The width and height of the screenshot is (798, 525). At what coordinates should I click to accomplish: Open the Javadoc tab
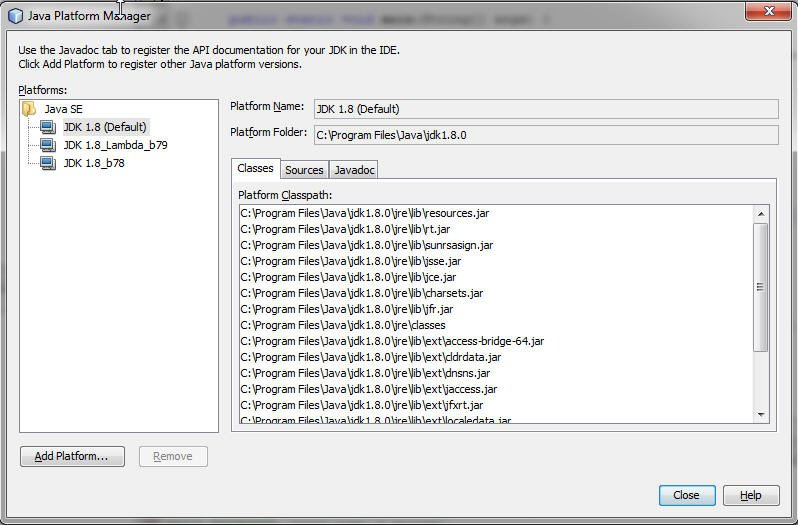[x=354, y=170]
